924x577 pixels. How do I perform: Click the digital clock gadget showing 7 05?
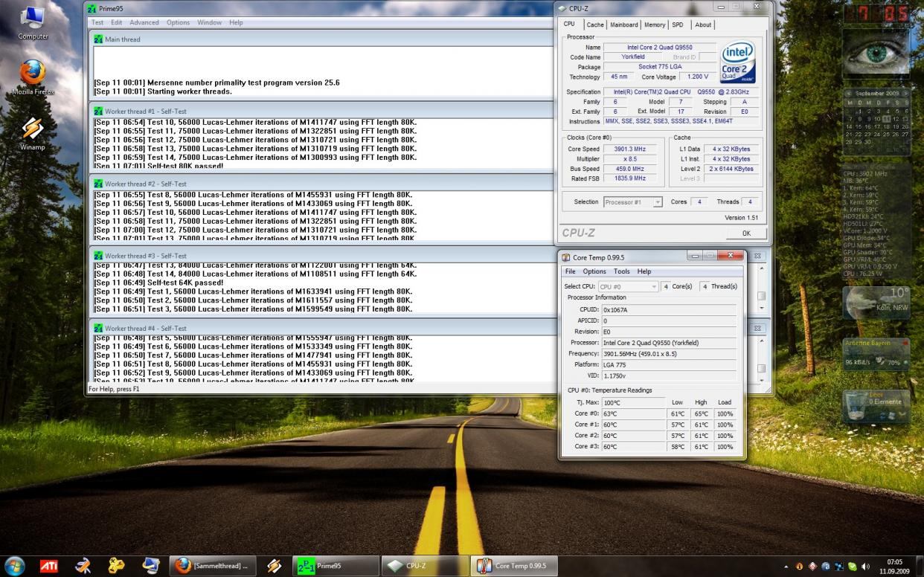click(x=876, y=13)
